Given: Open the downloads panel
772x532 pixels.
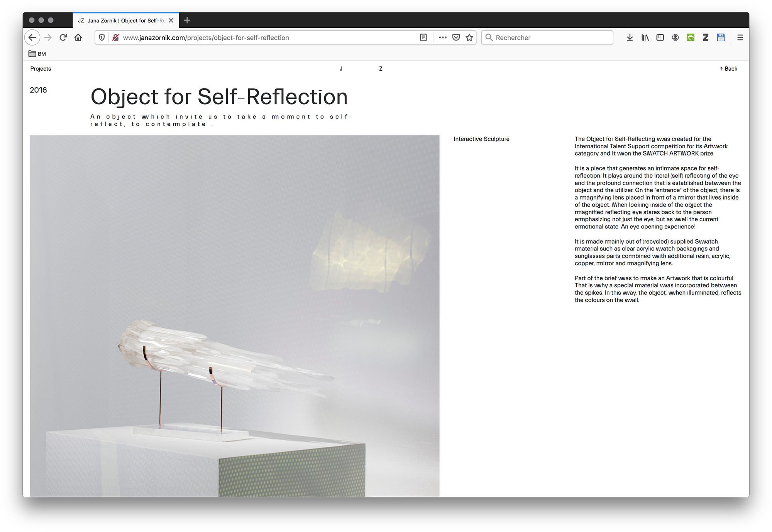Looking at the screenshot, I should [x=630, y=37].
